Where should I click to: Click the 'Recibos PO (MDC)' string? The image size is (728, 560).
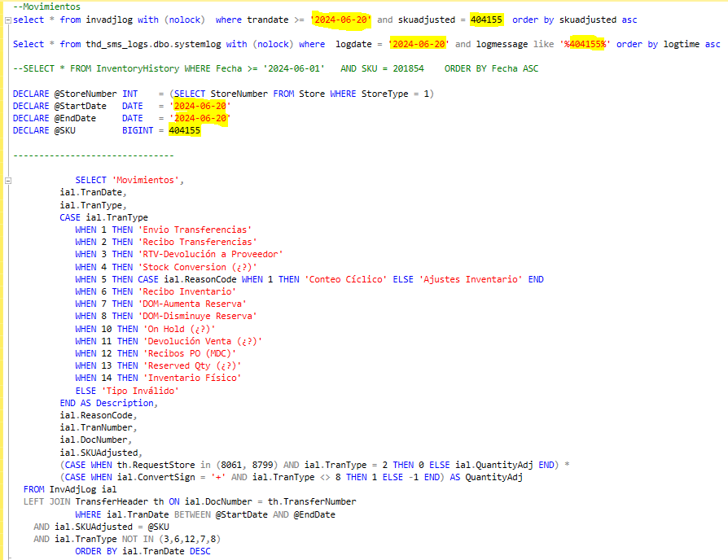point(190,353)
